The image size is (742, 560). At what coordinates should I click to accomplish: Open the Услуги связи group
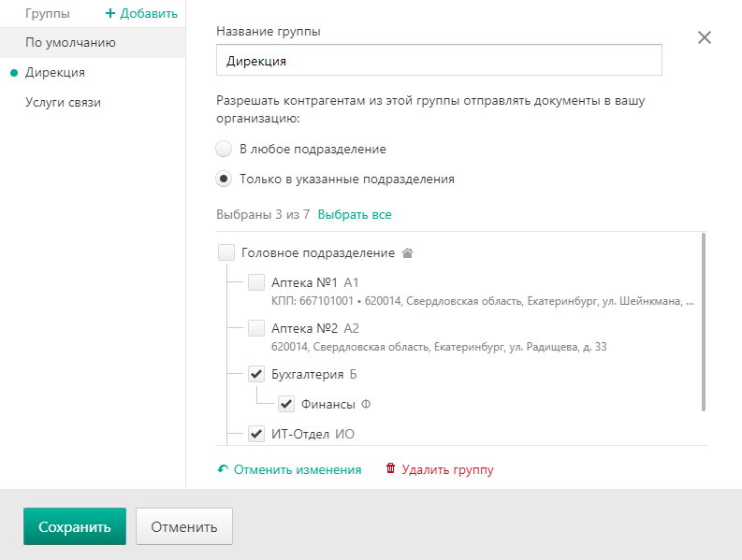(x=93, y=103)
